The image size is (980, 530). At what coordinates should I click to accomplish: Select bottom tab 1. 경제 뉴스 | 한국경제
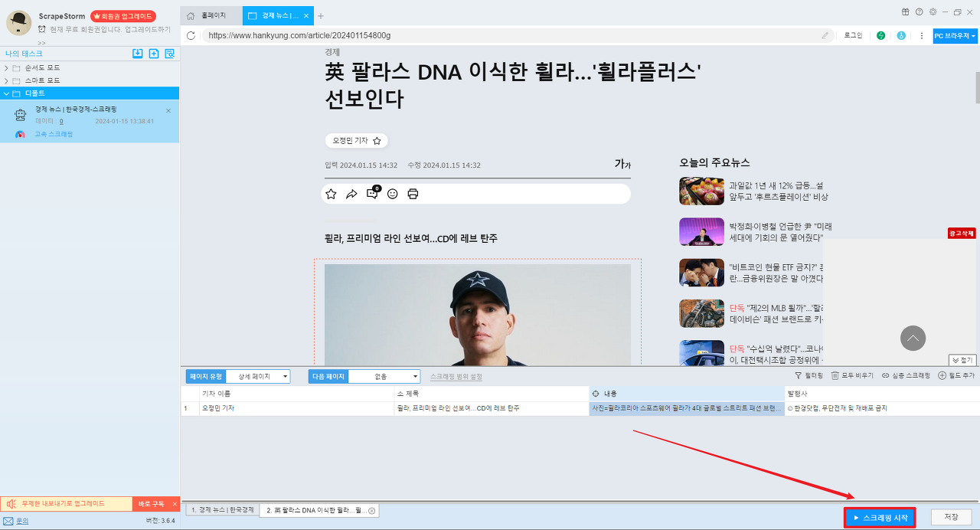[x=221, y=510]
